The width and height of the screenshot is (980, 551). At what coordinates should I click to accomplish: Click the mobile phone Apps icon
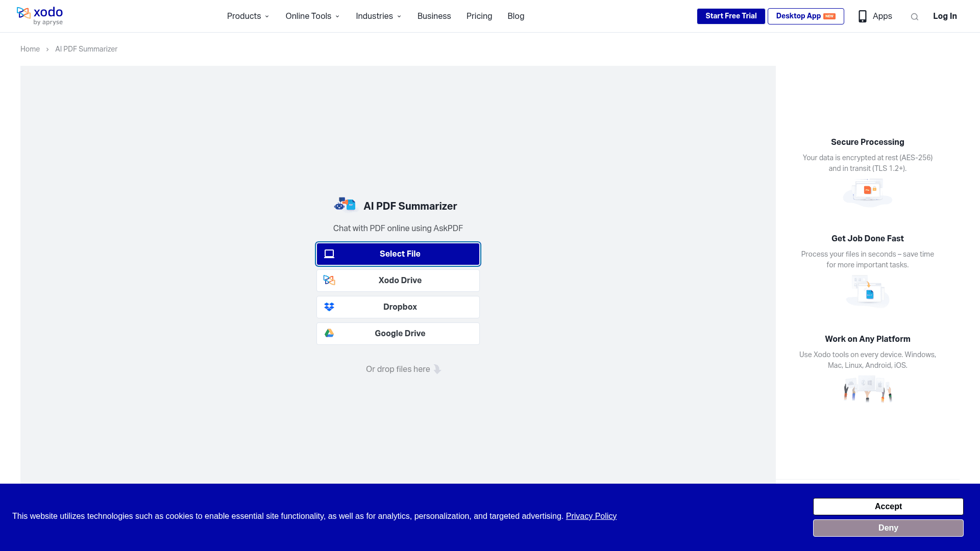click(x=863, y=16)
